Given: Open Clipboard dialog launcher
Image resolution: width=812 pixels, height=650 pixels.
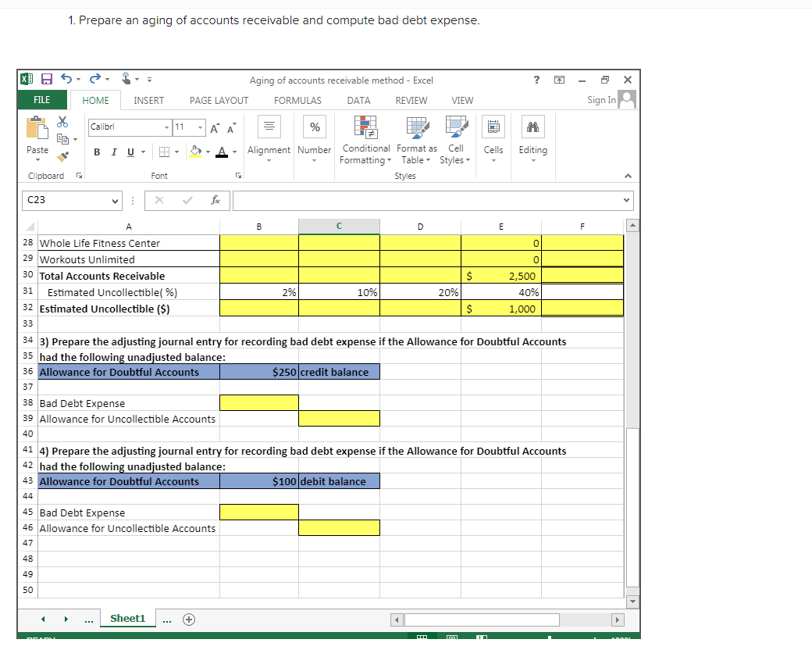Looking at the screenshot, I should coord(79,176).
